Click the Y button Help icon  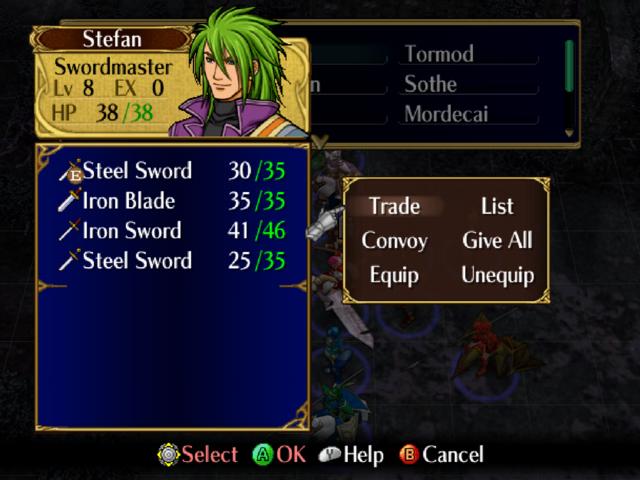(x=329, y=454)
